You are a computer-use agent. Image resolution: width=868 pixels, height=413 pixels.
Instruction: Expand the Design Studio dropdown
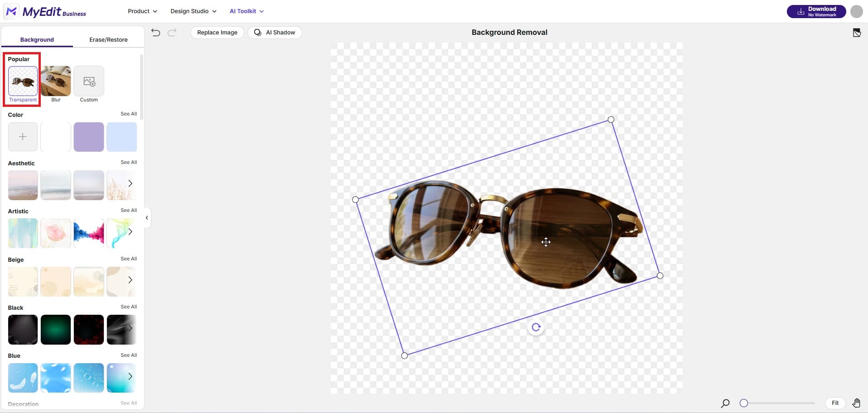pyautogui.click(x=193, y=11)
